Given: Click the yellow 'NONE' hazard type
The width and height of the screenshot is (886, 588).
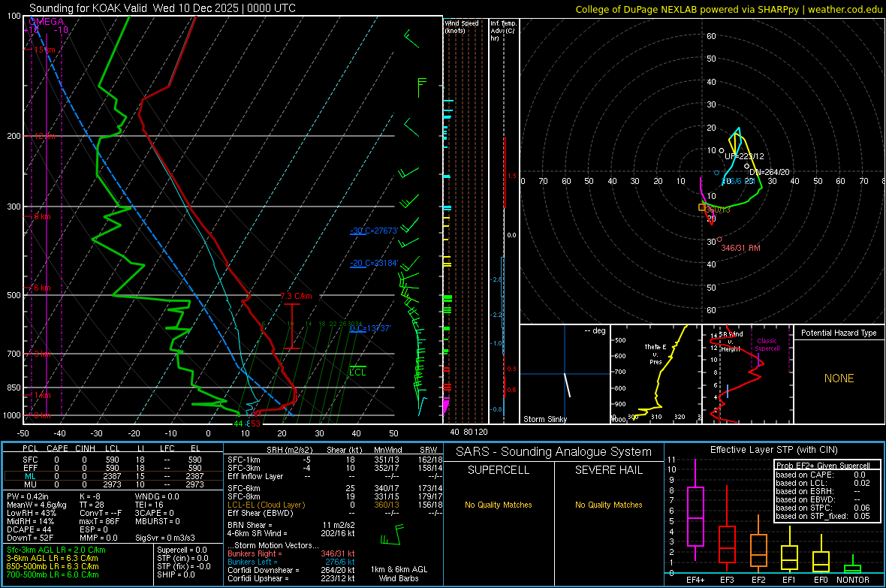Looking at the screenshot, I should [839, 378].
